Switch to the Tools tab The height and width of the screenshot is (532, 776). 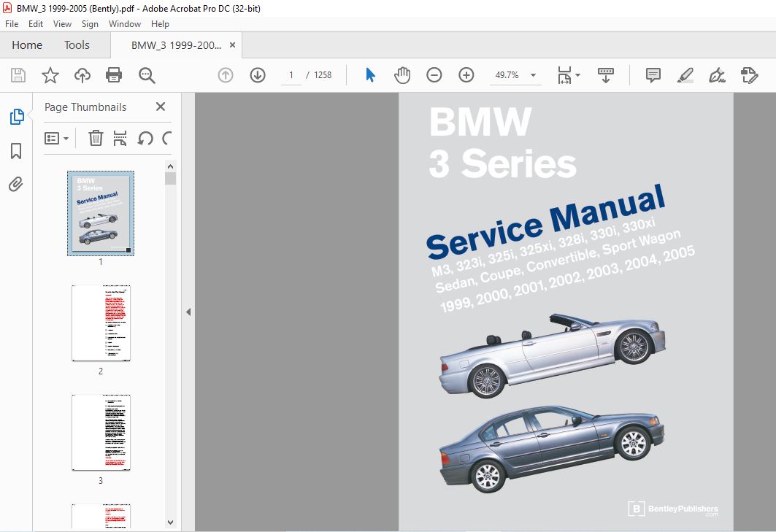pos(77,45)
